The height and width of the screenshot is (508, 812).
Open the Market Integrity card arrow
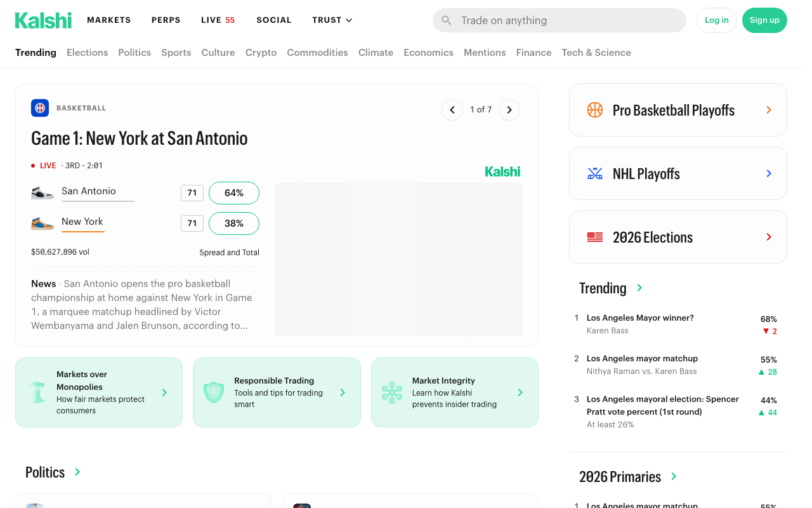520,392
